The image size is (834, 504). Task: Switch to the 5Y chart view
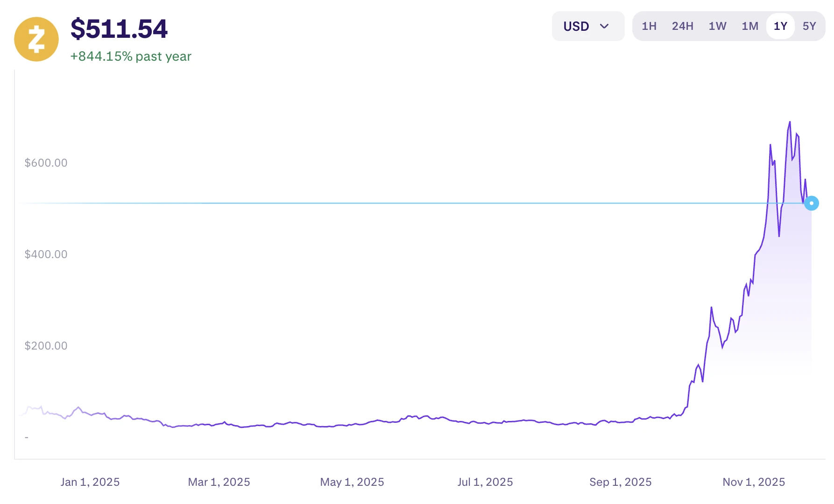point(809,26)
